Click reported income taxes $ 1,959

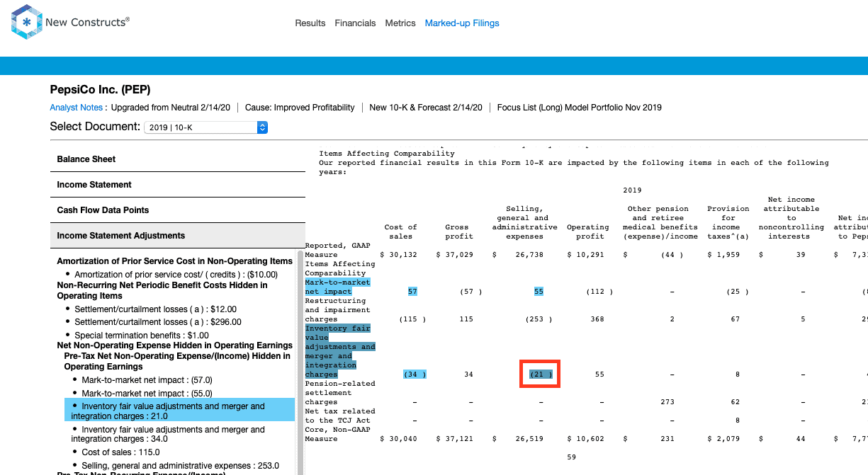tap(723, 255)
